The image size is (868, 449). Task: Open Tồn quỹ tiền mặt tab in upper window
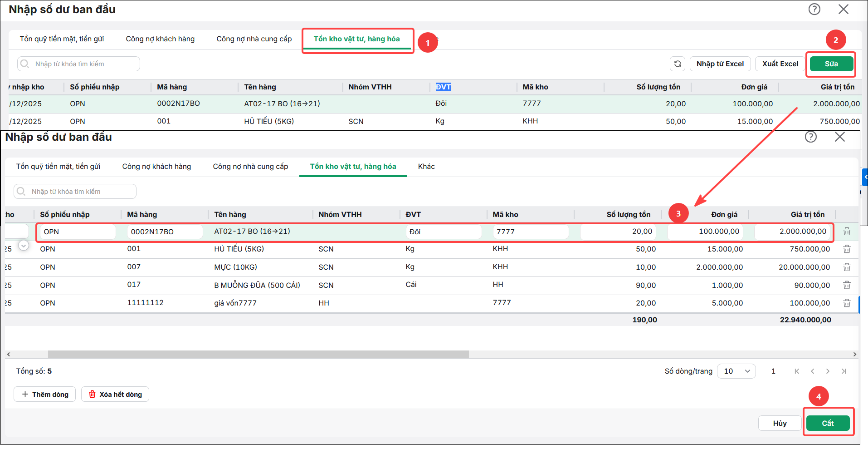(62, 39)
